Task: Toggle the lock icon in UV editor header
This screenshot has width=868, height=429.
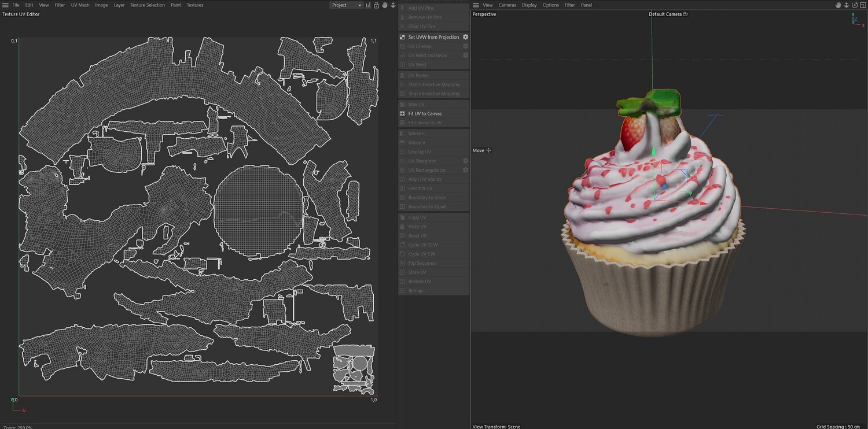Action: tap(376, 5)
